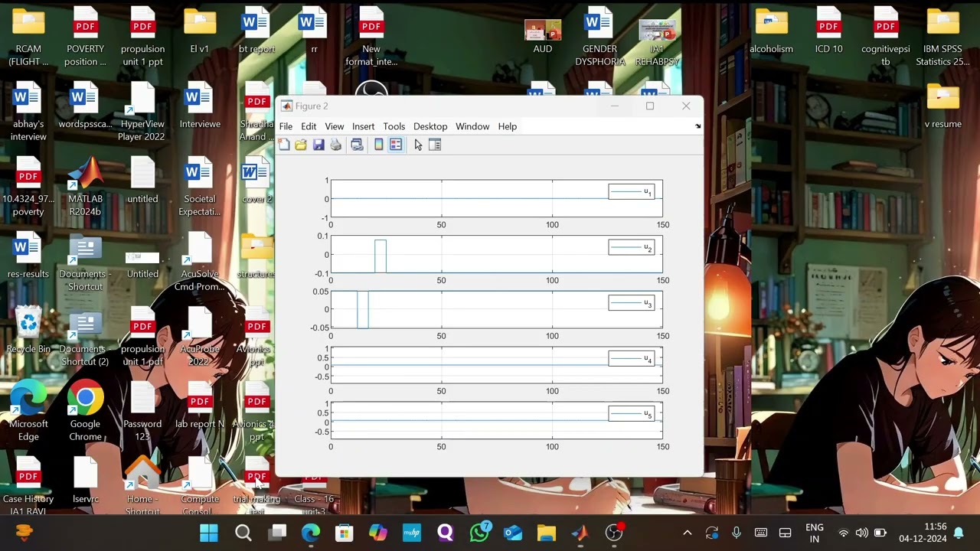Click the New Figure toolbar icon
This screenshot has height=551, width=980.
[x=284, y=145]
